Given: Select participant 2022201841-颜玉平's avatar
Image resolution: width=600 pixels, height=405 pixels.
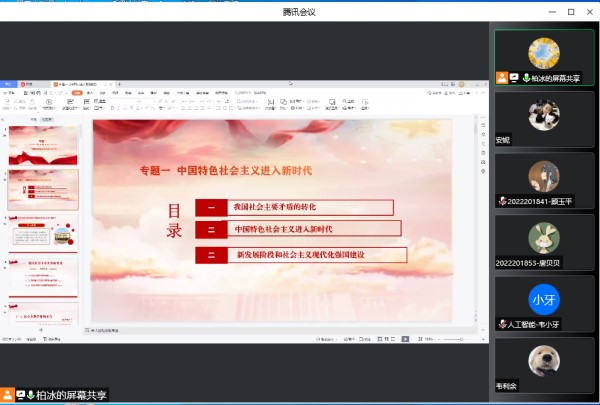Looking at the screenshot, I should (x=543, y=176).
